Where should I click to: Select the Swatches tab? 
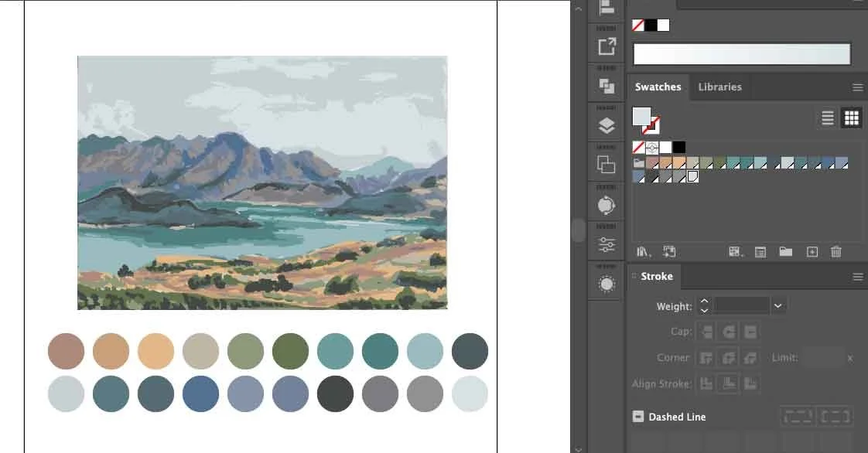coord(658,87)
